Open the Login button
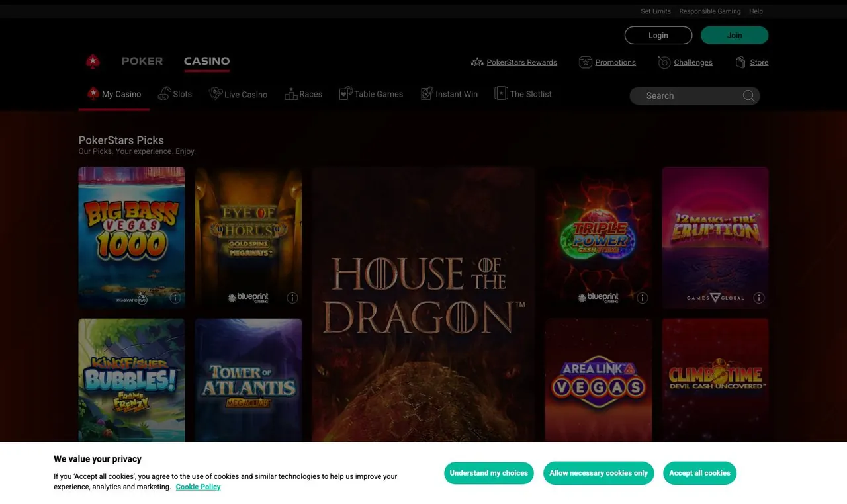 point(658,35)
